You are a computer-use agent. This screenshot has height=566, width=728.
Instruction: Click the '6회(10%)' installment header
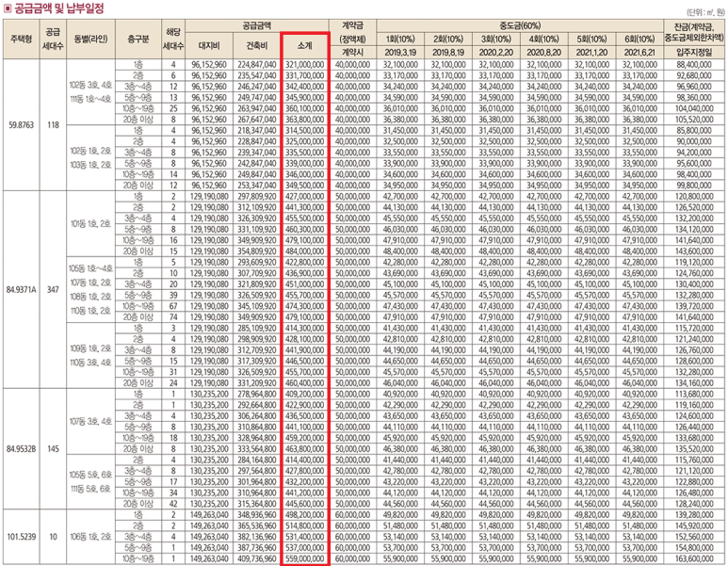[639, 39]
